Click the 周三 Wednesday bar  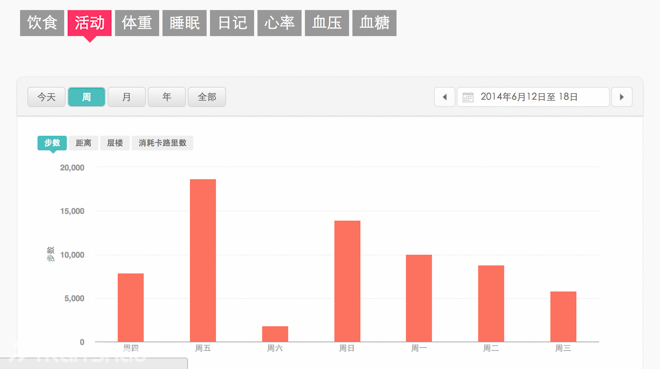click(x=563, y=316)
